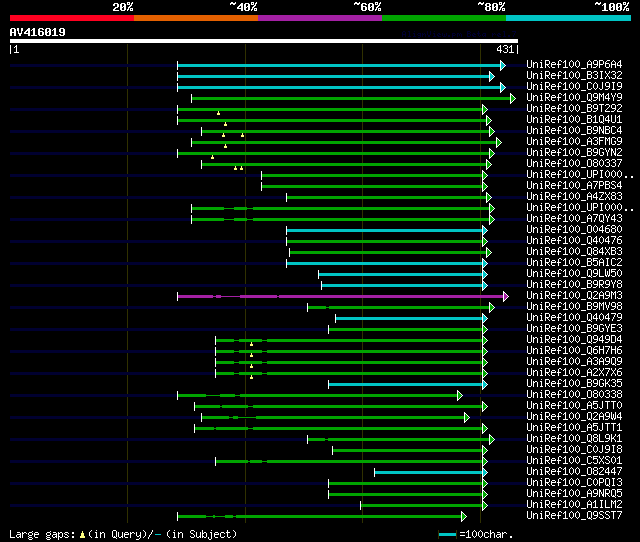640x542 pixels.
Task: Select the UniRef100_C0PQI3 label
Action: tap(574, 483)
